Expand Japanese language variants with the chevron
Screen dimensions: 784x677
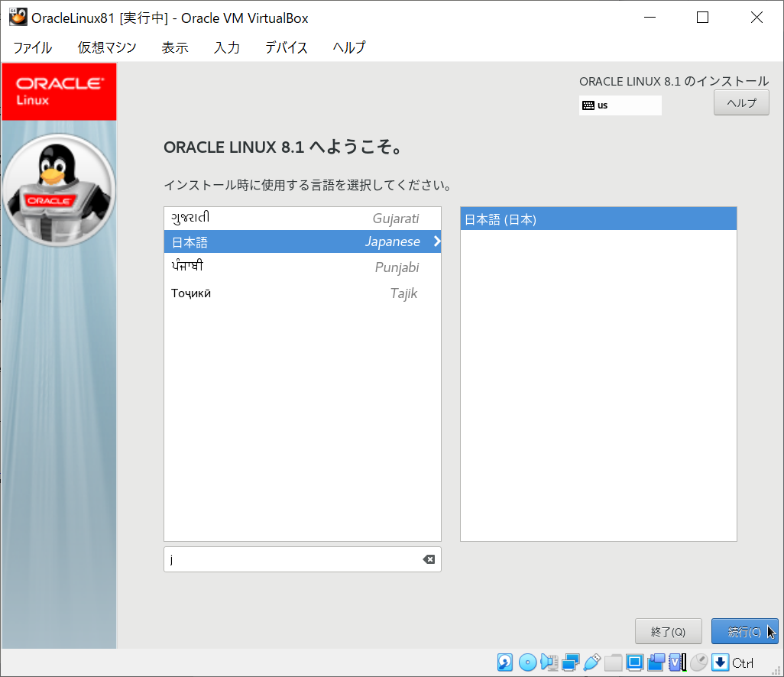point(436,241)
